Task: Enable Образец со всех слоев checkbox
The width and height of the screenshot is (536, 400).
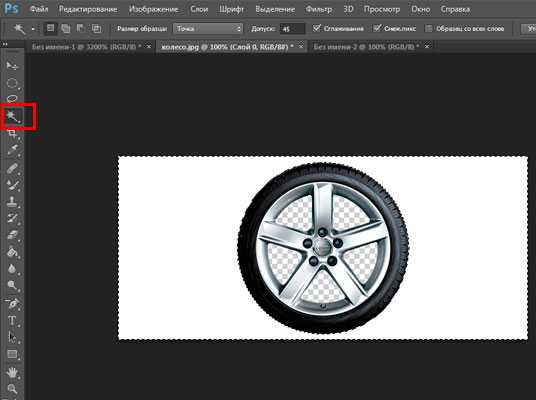Action: click(x=429, y=29)
